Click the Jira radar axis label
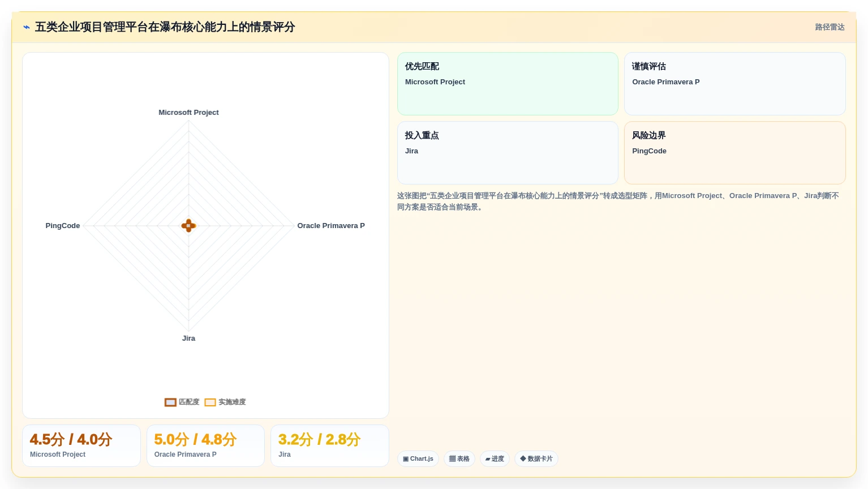The image size is (868, 489). pos(188,338)
